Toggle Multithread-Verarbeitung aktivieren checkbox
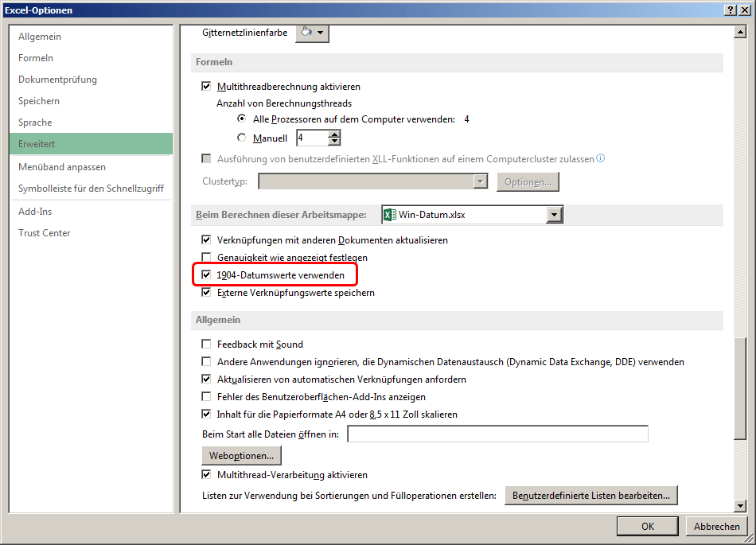 coord(206,474)
